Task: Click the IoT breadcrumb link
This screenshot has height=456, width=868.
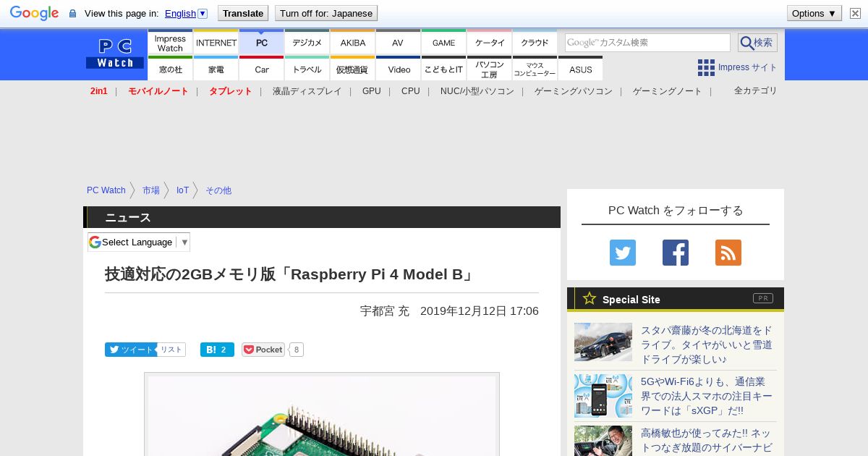Action: 183,190
